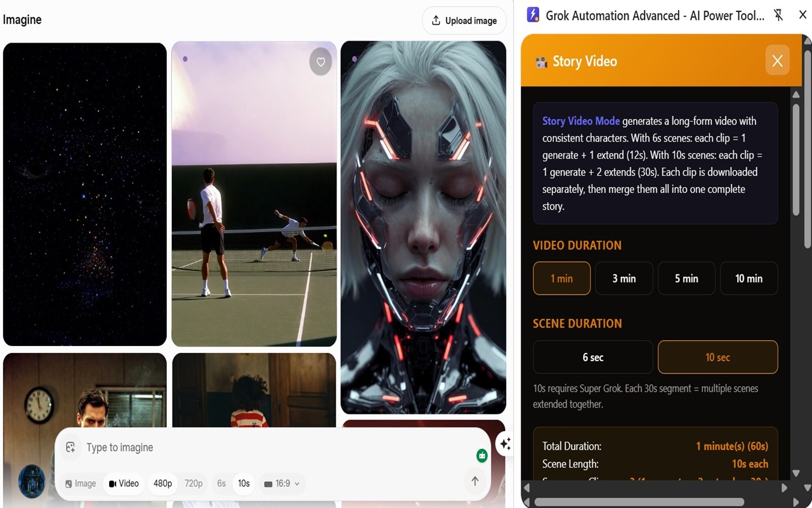Viewport: 812px width, 508px height.
Task: Select 480p resolution
Action: [x=163, y=483]
